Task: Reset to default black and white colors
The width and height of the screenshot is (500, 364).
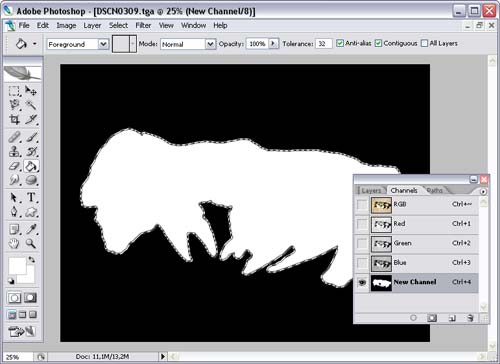Action: coord(11,281)
